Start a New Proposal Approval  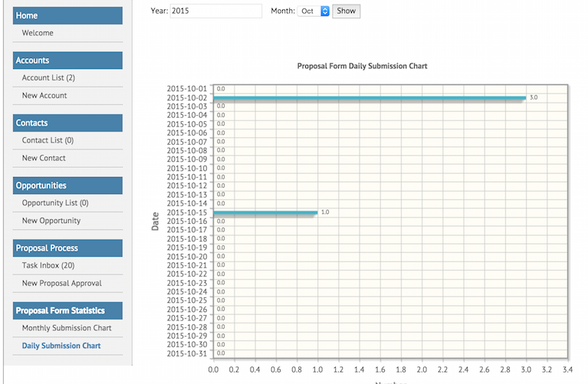pyautogui.click(x=61, y=284)
